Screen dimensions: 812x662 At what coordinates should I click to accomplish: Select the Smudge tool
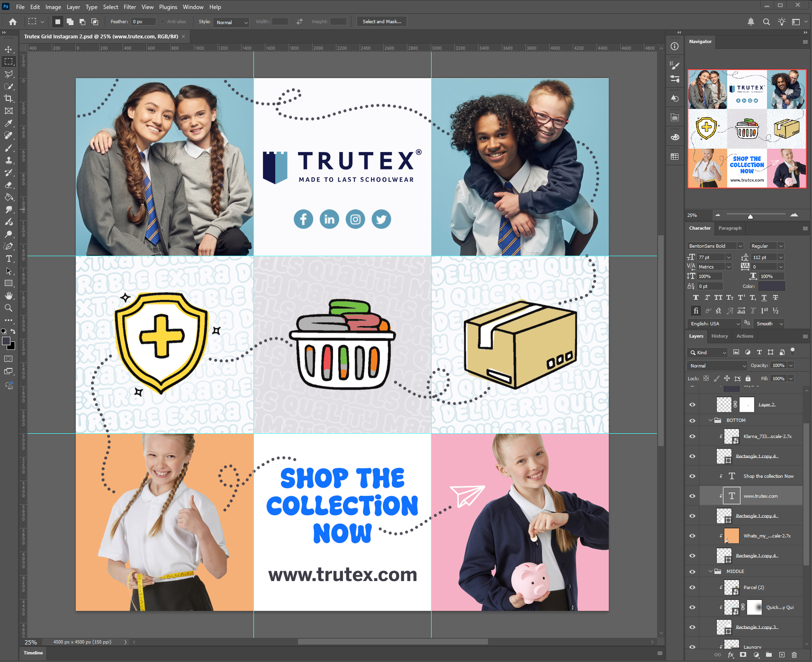coord(9,209)
